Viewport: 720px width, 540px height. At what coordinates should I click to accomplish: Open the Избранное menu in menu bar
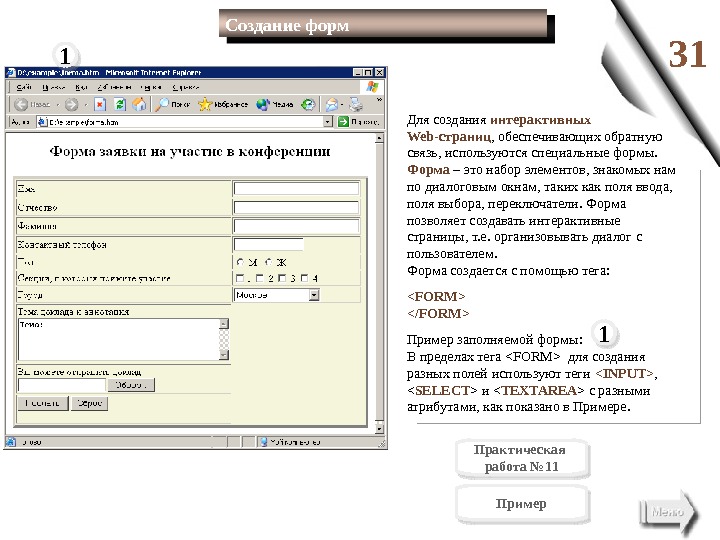tap(114, 87)
